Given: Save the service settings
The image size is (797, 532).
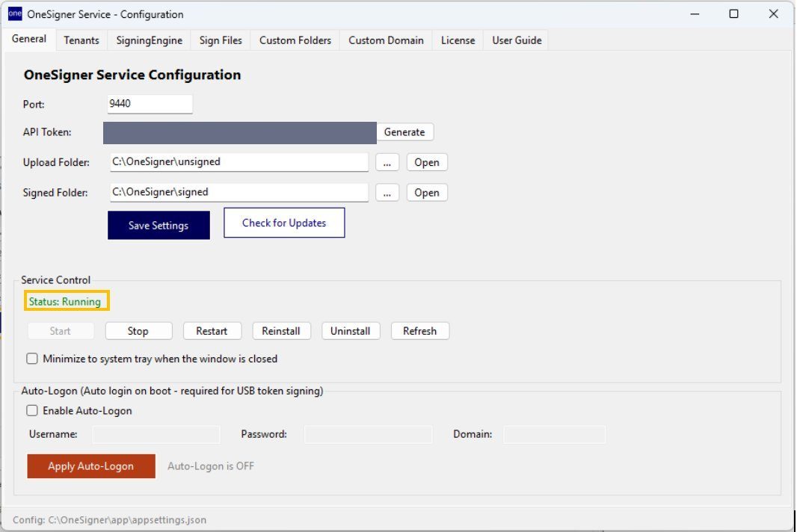Looking at the screenshot, I should [159, 225].
